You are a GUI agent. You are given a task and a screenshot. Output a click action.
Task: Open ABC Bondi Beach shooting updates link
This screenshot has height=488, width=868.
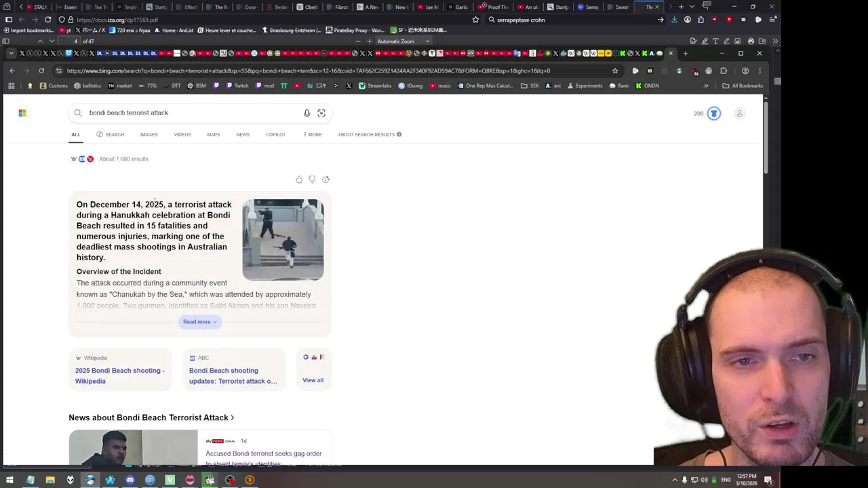point(233,376)
